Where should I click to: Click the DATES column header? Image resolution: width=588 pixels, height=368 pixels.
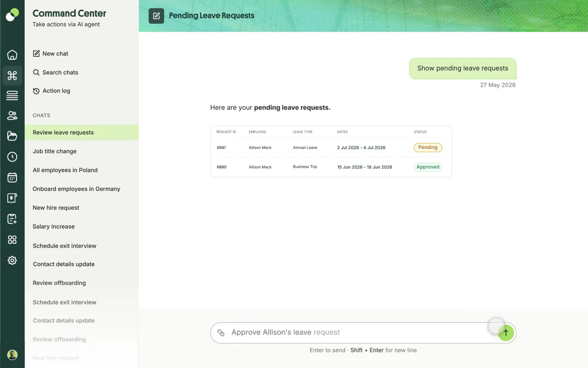point(342,132)
